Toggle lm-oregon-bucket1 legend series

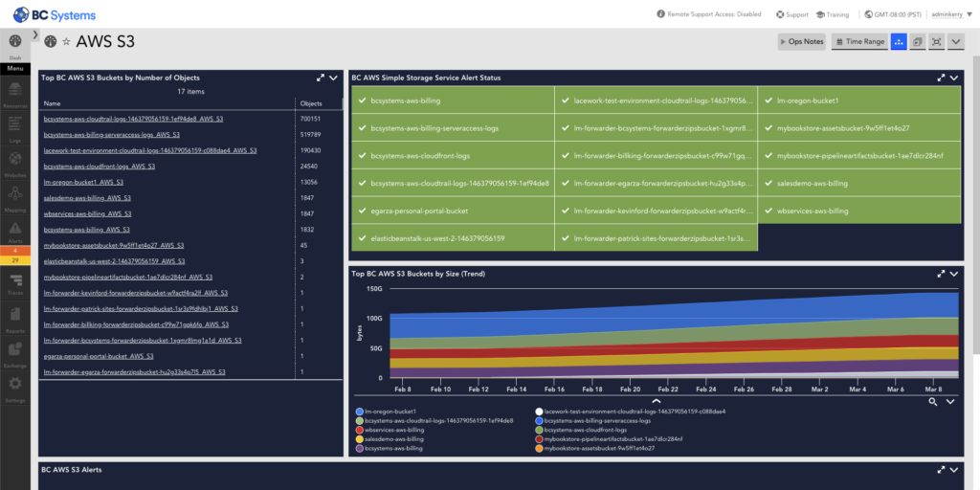[386, 412]
